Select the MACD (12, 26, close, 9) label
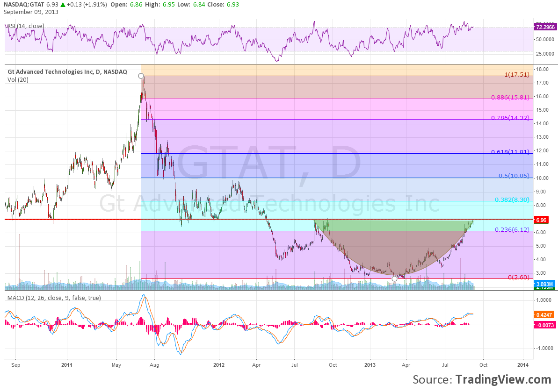Screen dimensions: 558x392 (54, 298)
